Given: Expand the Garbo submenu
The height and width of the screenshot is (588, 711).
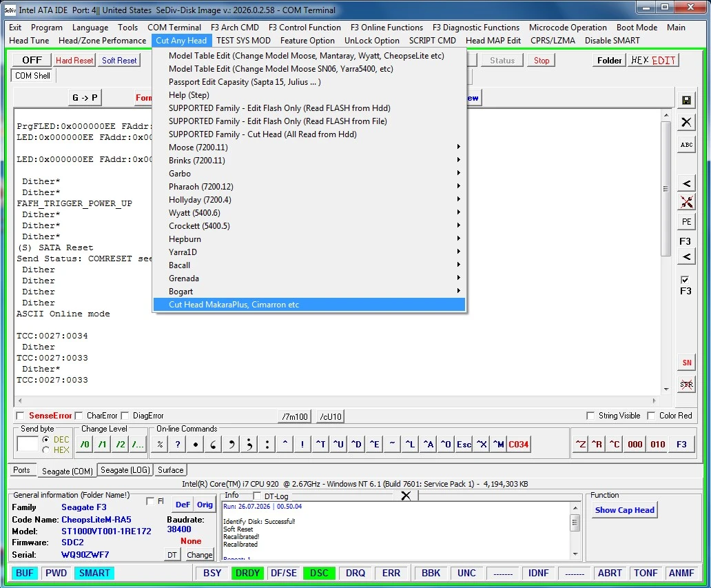Looking at the screenshot, I should click(x=309, y=173).
